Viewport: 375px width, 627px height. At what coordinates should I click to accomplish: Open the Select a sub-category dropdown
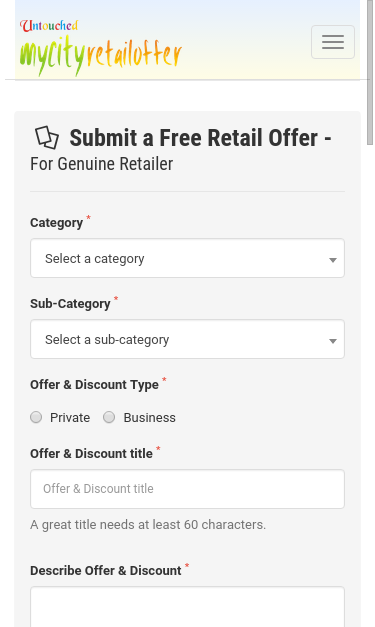point(187,339)
